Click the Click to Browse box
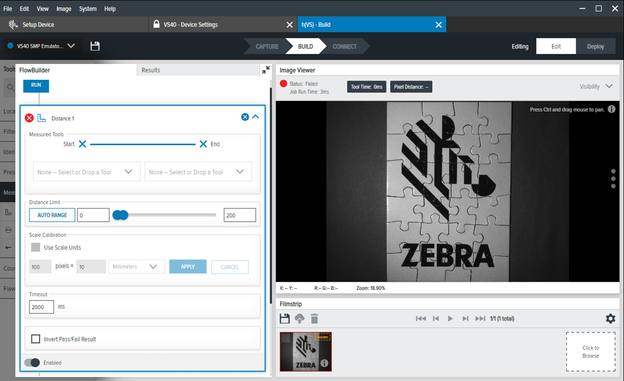This screenshot has height=381, width=624. pos(591,352)
